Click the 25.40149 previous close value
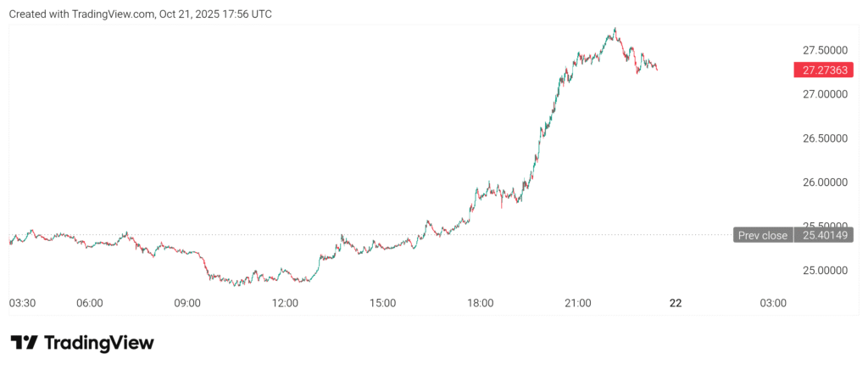 click(x=823, y=235)
